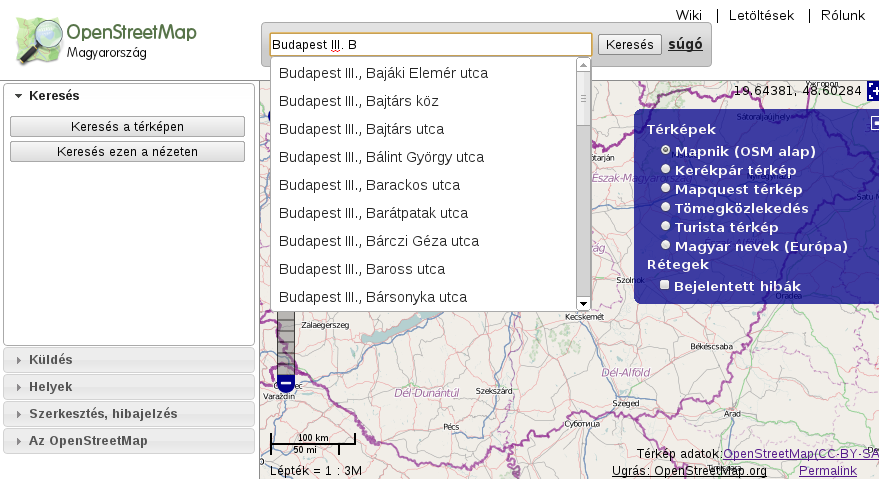This screenshot has width=879, height=479.
Task: Click the zoom out minus button on map
Action: (x=286, y=384)
